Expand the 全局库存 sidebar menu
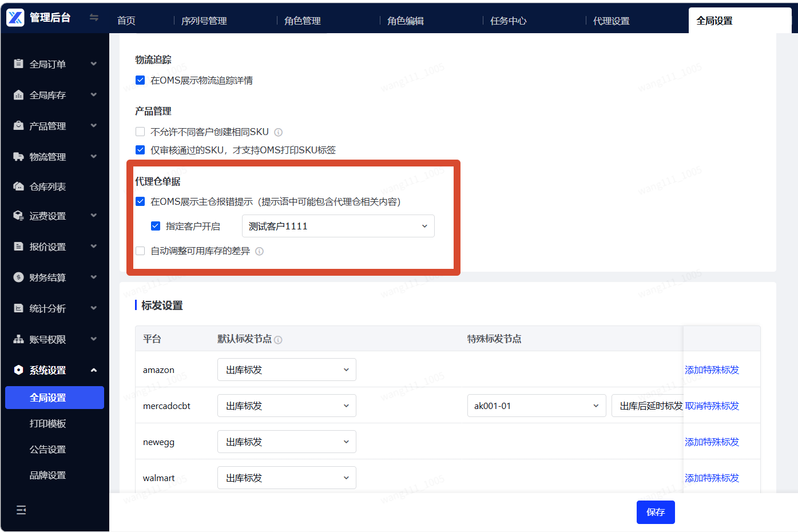This screenshot has height=532, width=798. 94,94
